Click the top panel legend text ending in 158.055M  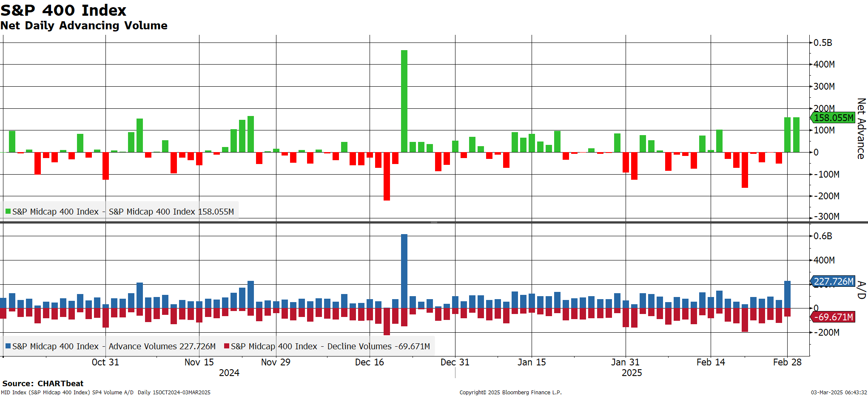pos(123,211)
